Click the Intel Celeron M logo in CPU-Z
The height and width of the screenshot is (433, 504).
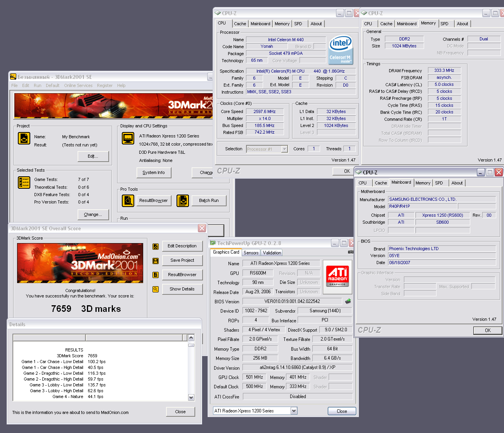tap(341, 50)
